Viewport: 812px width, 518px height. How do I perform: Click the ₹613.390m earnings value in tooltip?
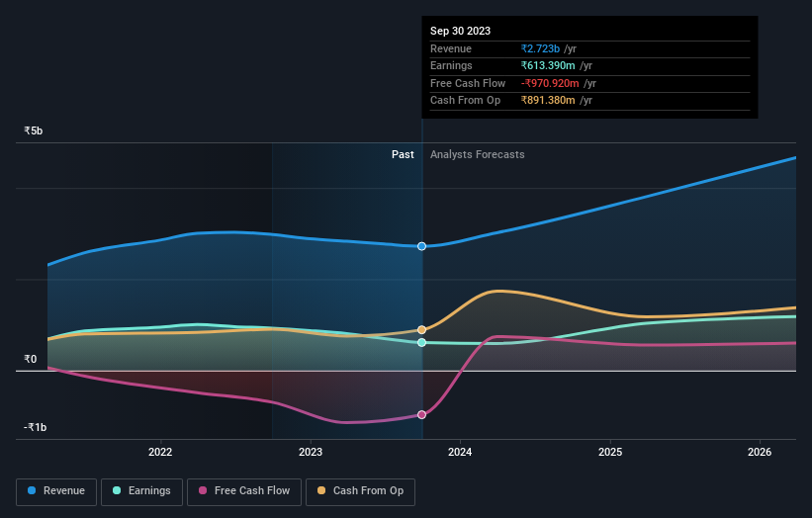pos(548,65)
